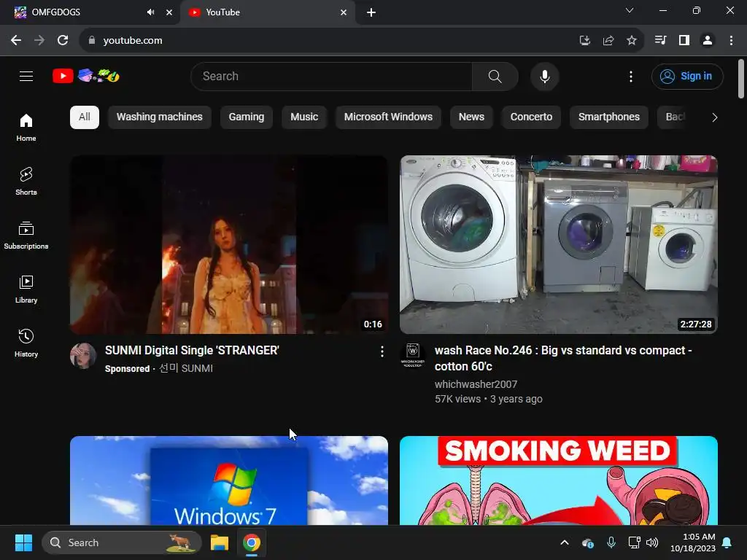This screenshot has width=747, height=560.
Task: Open Chrome three-dot menu
Action: tap(731, 41)
